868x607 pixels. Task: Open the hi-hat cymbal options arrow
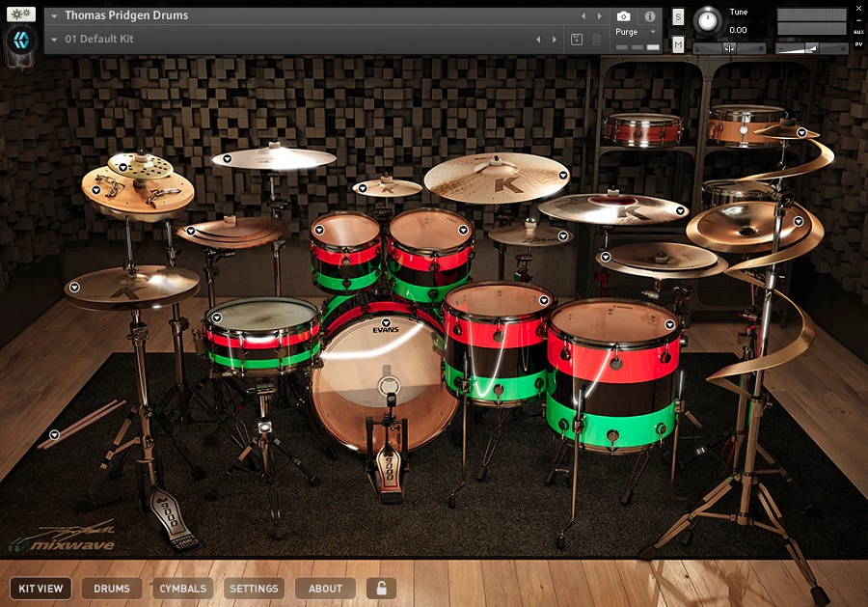click(x=74, y=287)
